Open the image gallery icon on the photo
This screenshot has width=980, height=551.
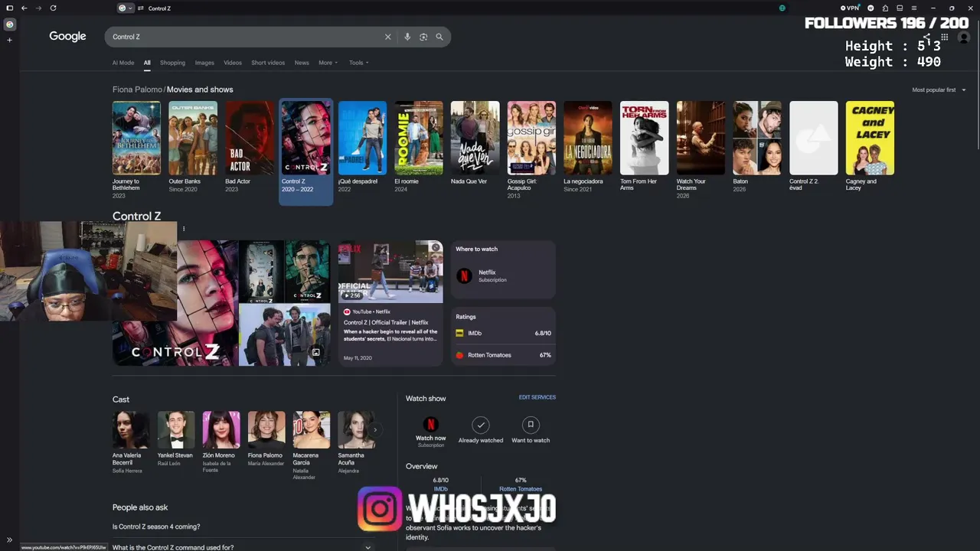(x=315, y=353)
